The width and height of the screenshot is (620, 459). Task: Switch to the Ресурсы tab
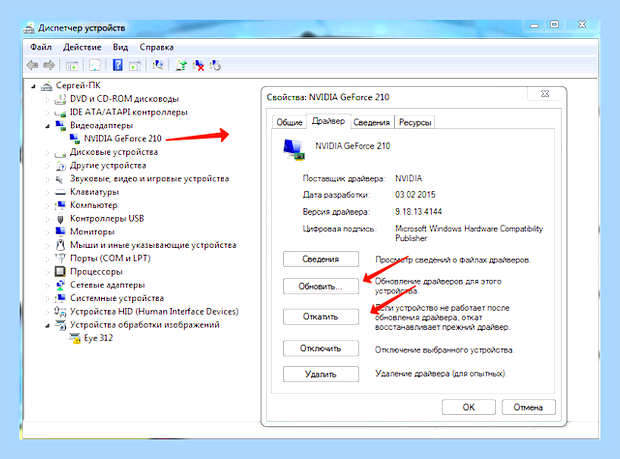(415, 123)
